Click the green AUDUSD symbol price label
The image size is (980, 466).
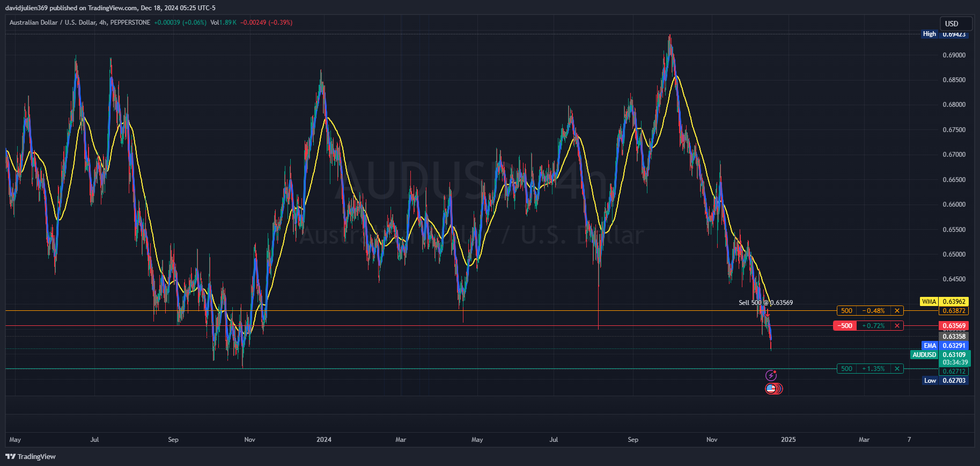924,355
